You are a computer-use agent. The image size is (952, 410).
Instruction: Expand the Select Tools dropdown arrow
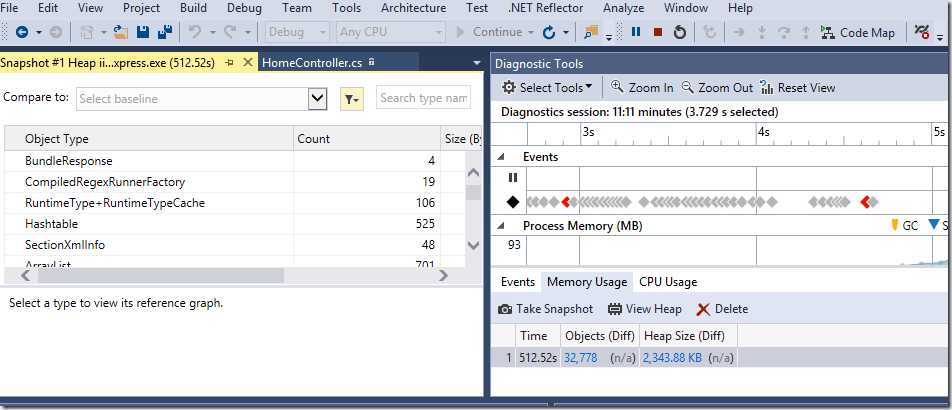click(x=588, y=87)
